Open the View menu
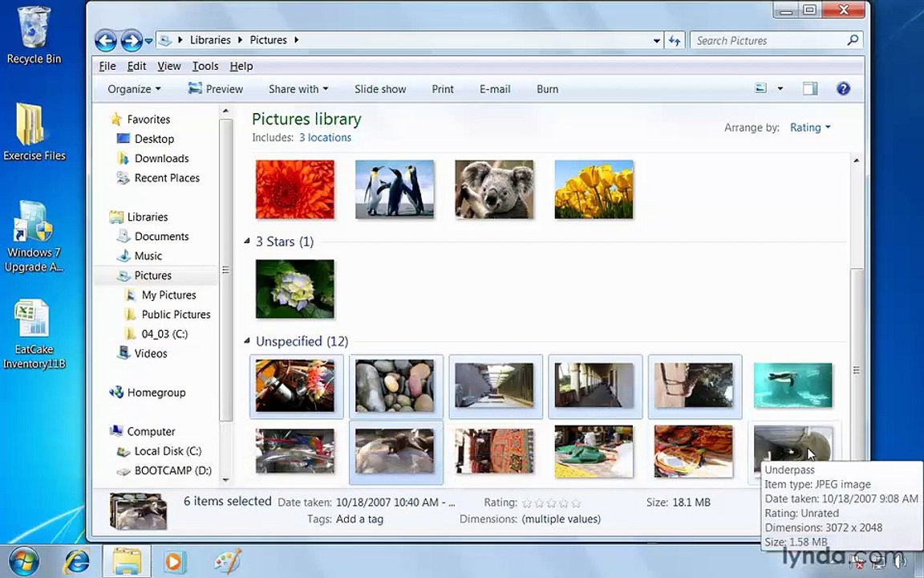The image size is (924, 578). pyautogui.click(x=169, y=66)
